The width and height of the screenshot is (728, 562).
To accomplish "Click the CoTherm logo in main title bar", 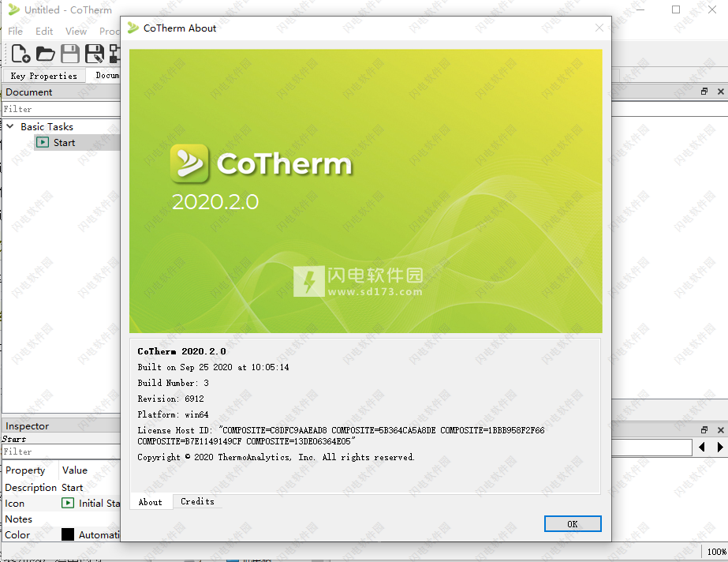I will [14, 9].
